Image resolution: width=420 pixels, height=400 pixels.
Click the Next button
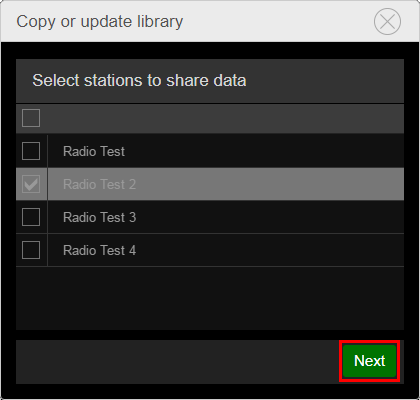point(369,361)
